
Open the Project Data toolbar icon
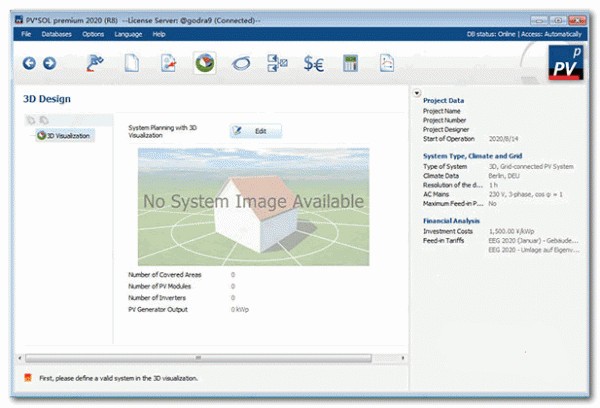coord(96,63)
